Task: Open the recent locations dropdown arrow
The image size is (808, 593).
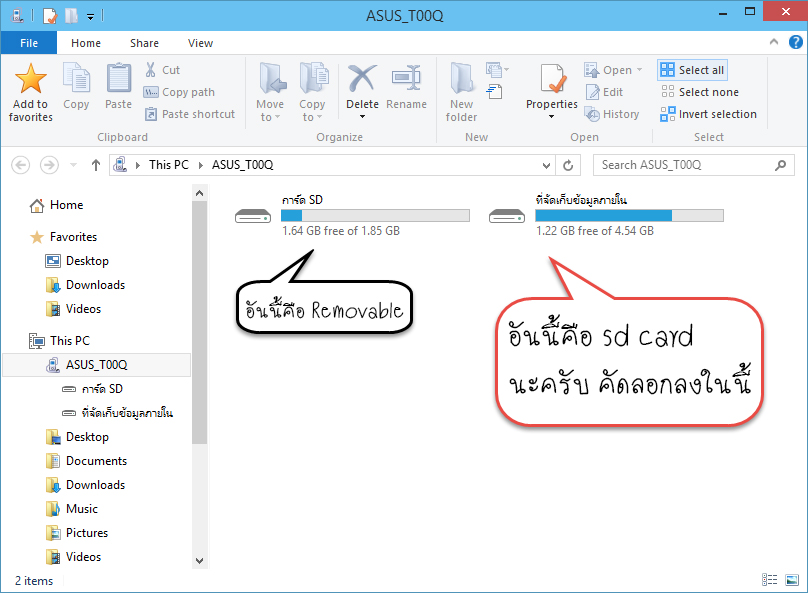Action: [73, 165]
